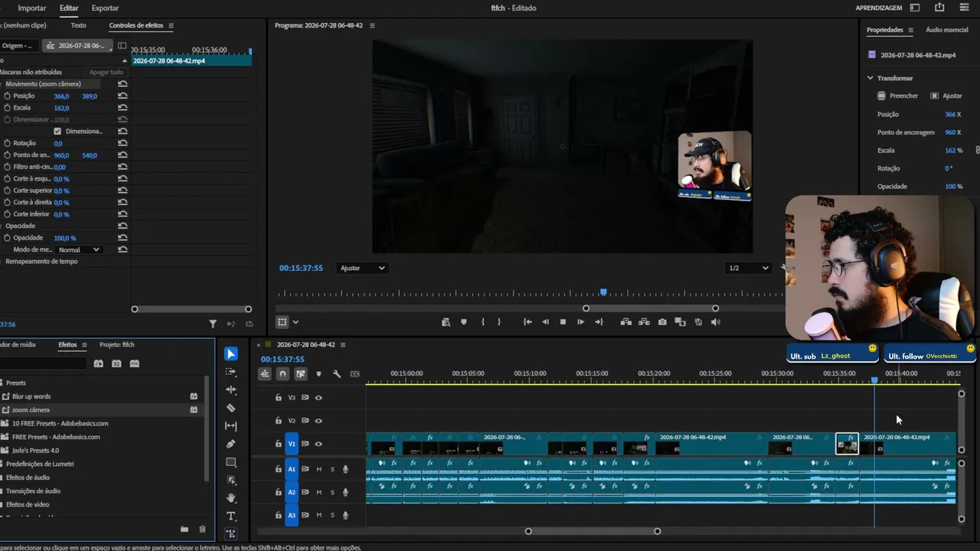Screen dimensions: 980x551
Task: Hide the V3 track with its eye
Action: [x=318, y=398]
